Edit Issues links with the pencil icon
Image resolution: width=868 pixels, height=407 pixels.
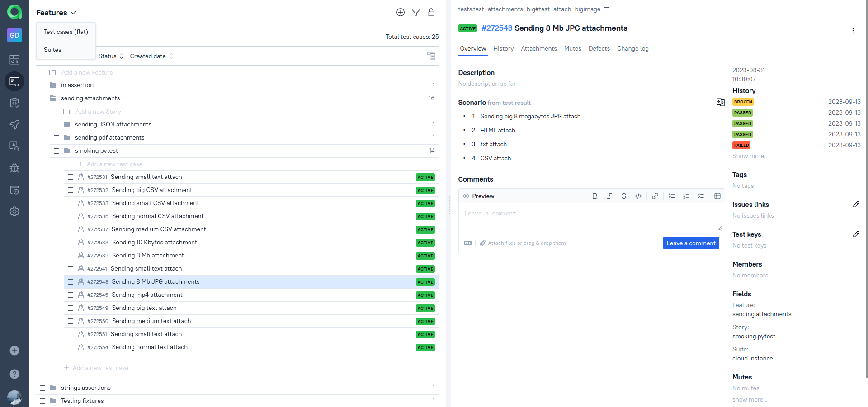856,205
